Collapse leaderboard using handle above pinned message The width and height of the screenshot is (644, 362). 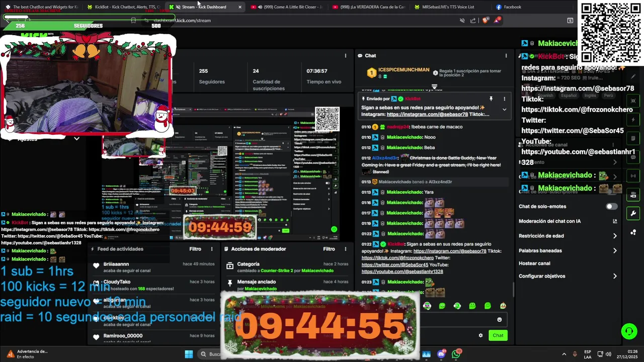(434, 87)
